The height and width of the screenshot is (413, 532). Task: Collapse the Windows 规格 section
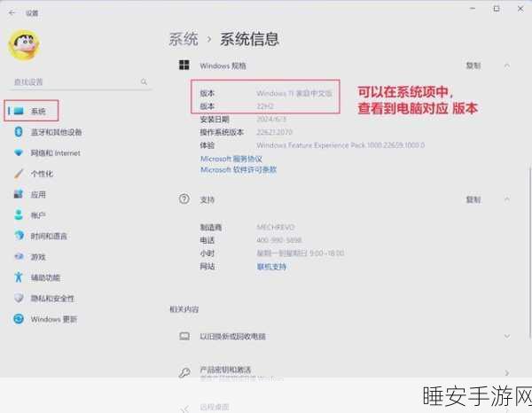tap(507, 66)
